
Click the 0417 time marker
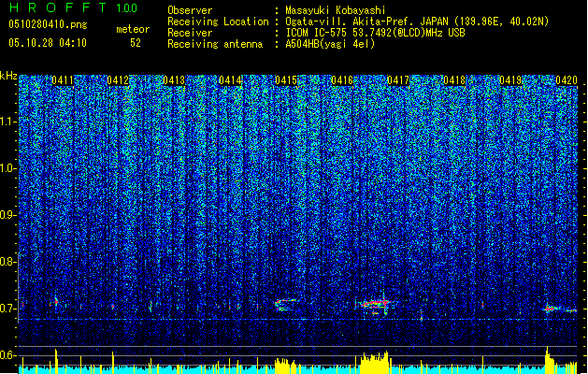coord(398,80)
